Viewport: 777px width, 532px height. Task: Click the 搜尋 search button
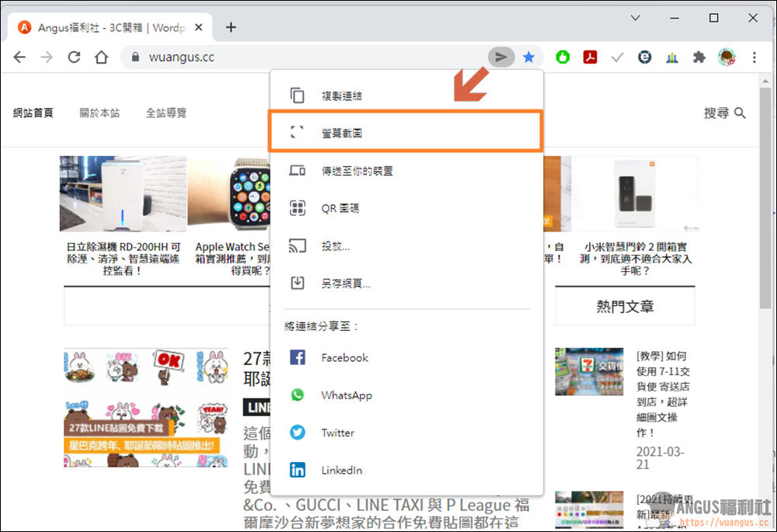pyautogui.click(x=724, y=113)
